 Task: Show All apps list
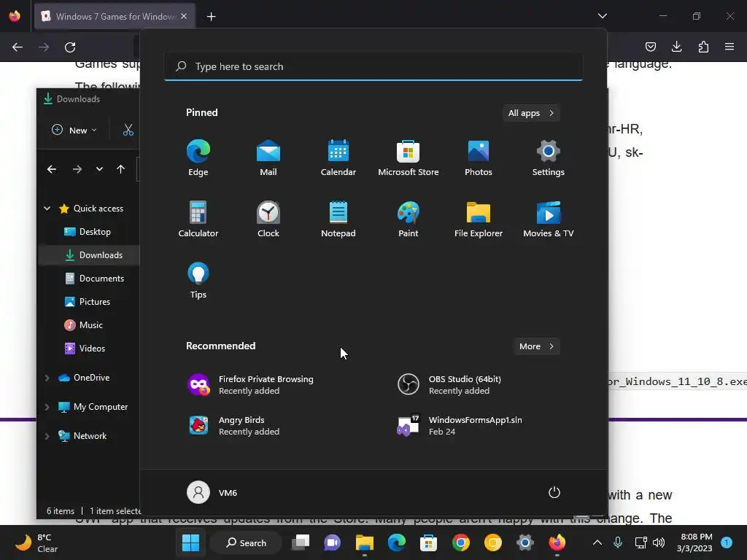point(531,113)
